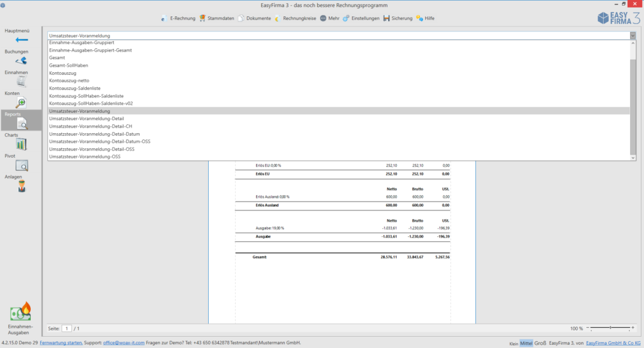Open the Mehr menu

pos(334,18)
